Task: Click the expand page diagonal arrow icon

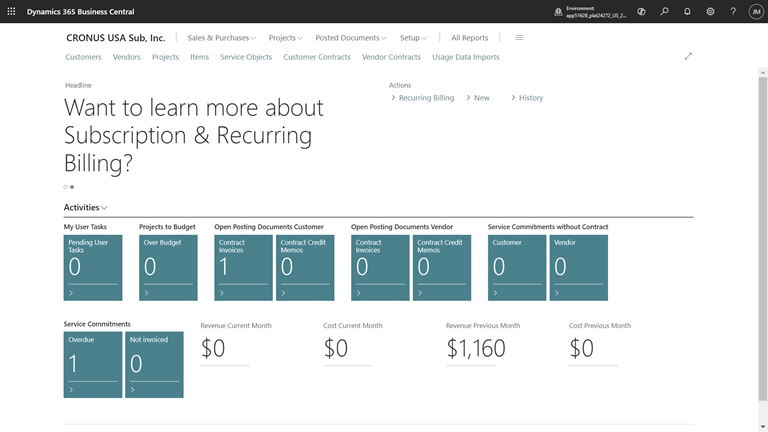Action: click(x=688, y=56)
